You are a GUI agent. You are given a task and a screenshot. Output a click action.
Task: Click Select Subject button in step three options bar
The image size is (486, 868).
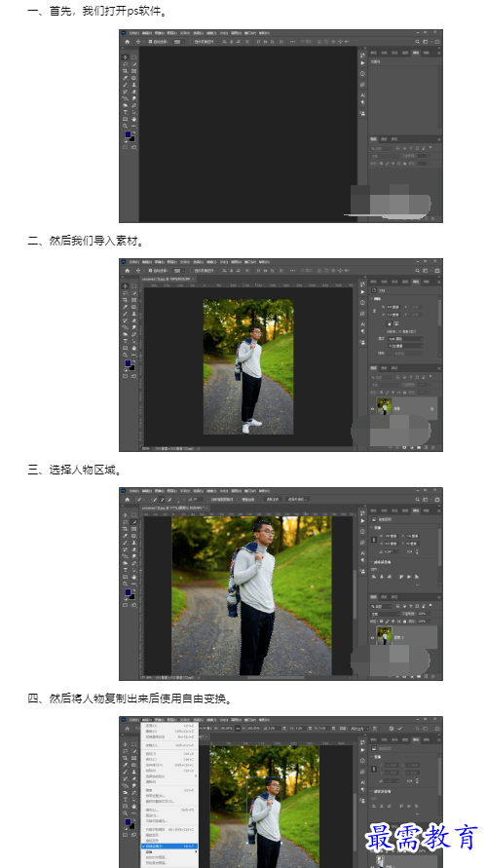tap(273, 499)
